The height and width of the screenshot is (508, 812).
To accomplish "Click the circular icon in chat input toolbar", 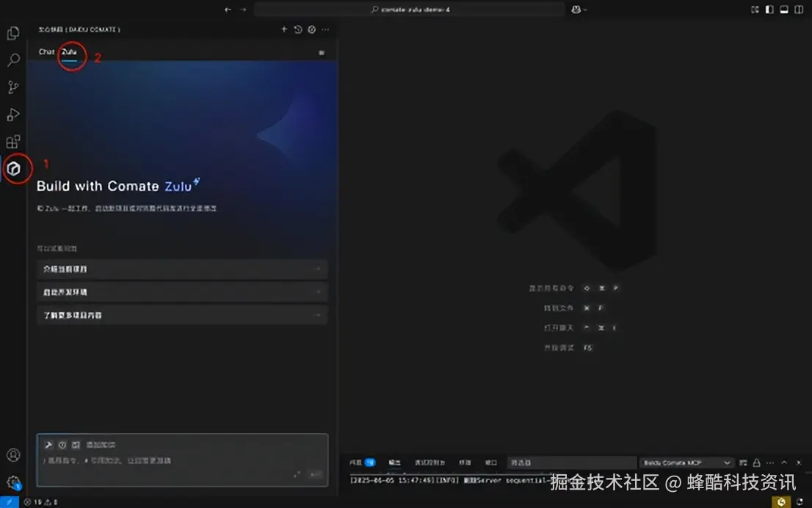I will pyautogui.click(x=62, y=445).
